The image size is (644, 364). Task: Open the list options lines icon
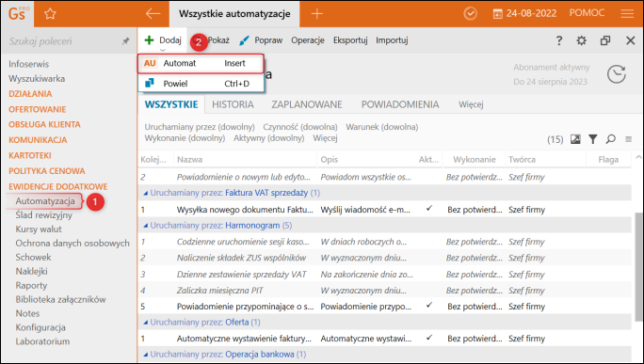point(628,139)
